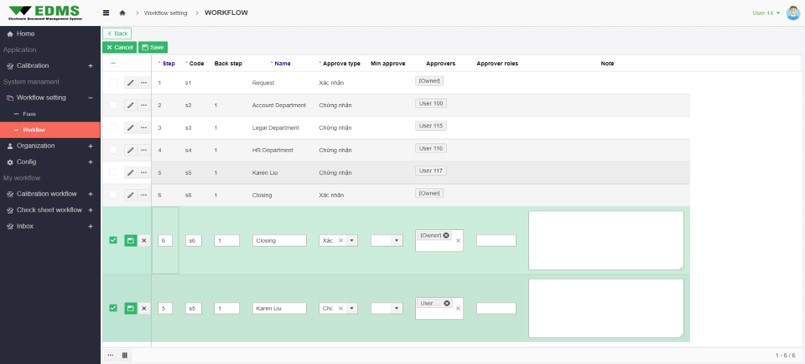Click the Back button
Screen dimensions: 805x364
(117, 33)
